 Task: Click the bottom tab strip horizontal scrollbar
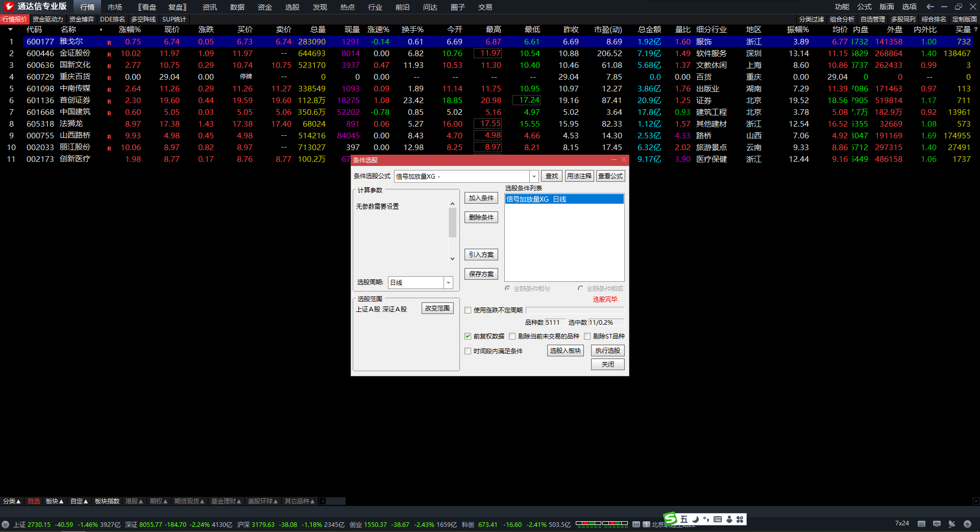(x=336, y=501)
